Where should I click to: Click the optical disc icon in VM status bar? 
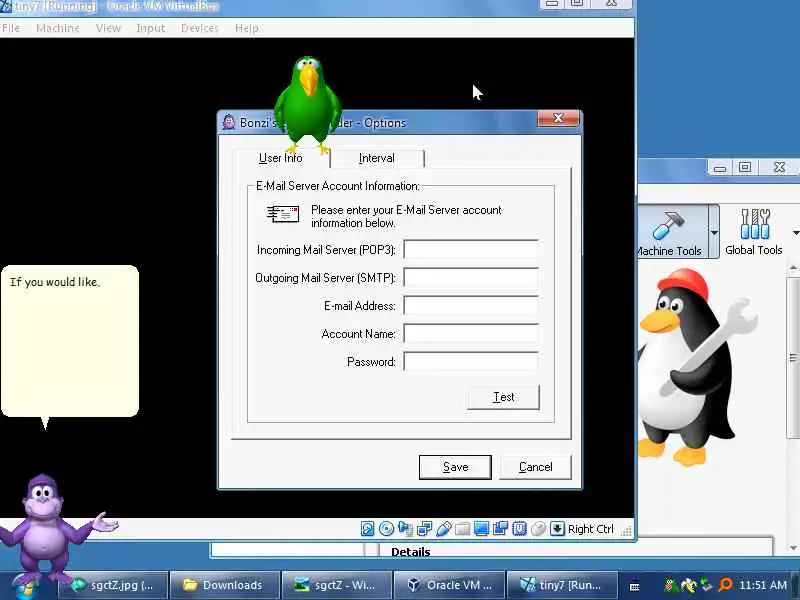click(x=386, y=529)
